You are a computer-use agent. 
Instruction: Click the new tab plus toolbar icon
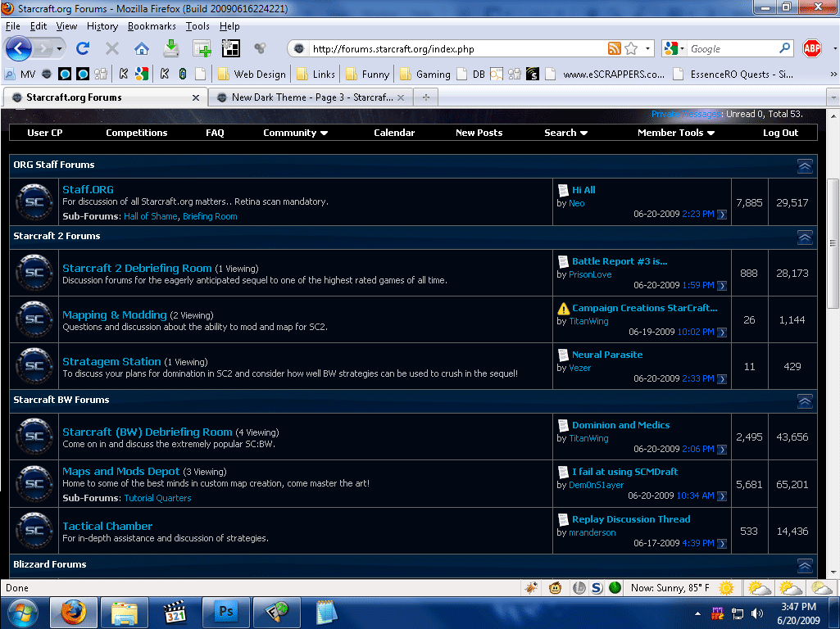pos(202,48)
